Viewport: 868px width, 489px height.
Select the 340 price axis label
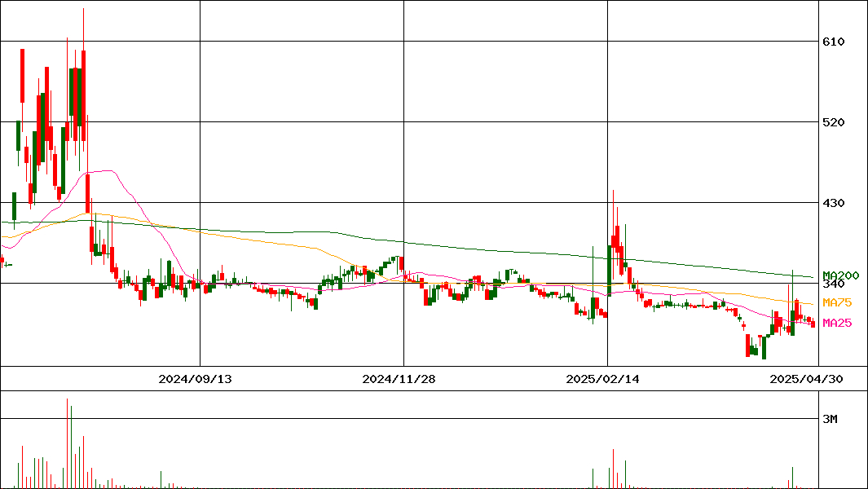(x=834, y=284)
